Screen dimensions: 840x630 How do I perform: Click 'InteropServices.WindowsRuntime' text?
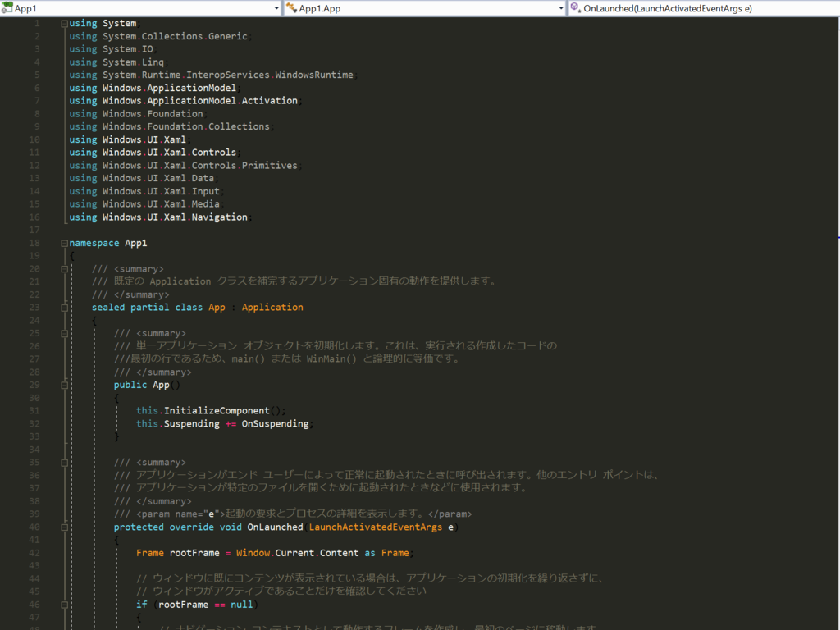point(269,75)
